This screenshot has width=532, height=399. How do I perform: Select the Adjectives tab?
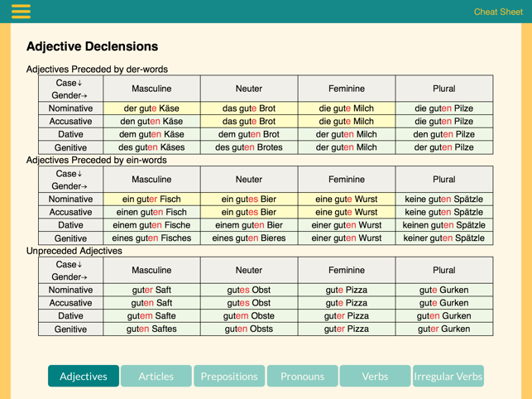84,376
